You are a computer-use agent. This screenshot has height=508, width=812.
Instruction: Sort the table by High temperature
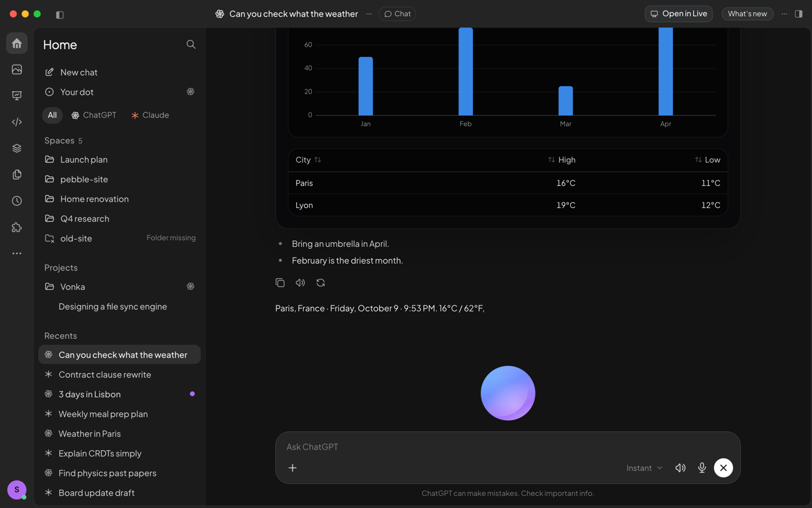click(x=562, y=160)
